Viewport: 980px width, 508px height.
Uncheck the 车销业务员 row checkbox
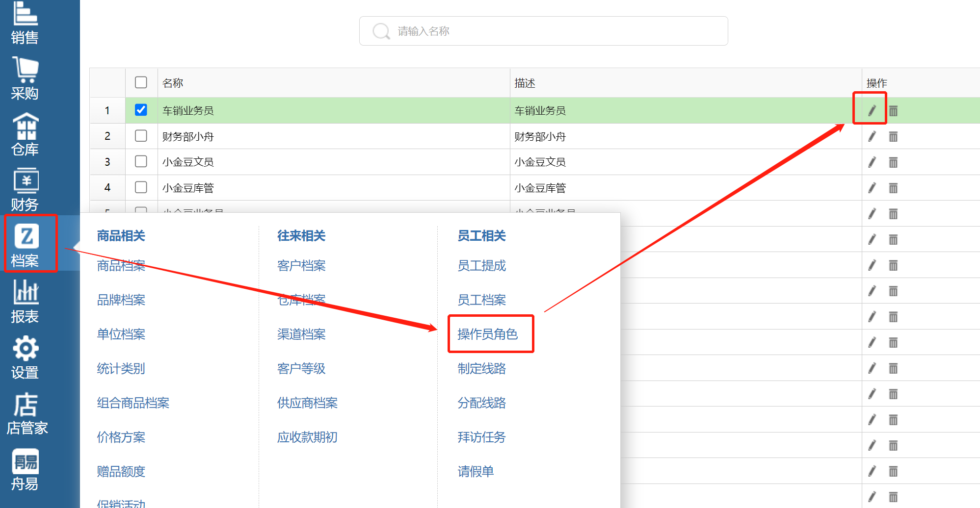[x=141, y=110]
